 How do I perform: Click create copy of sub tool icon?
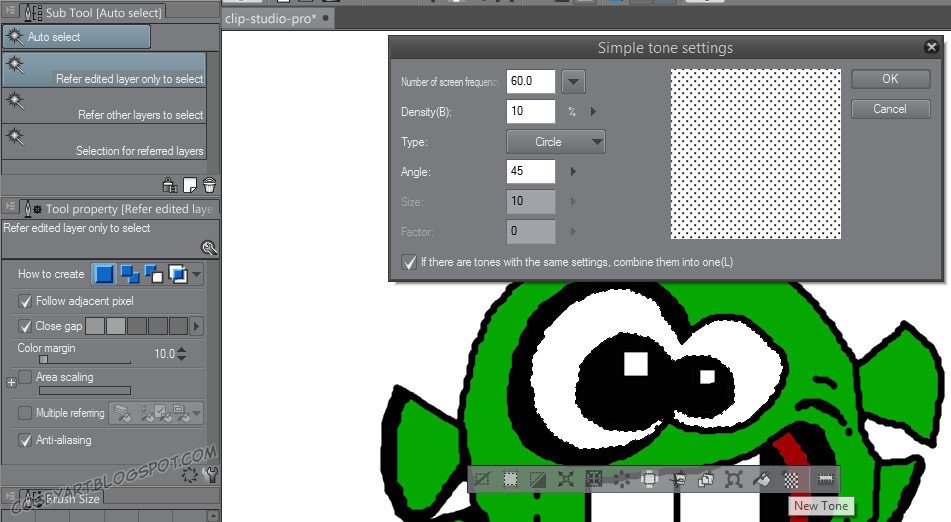[x=190, y=185]
